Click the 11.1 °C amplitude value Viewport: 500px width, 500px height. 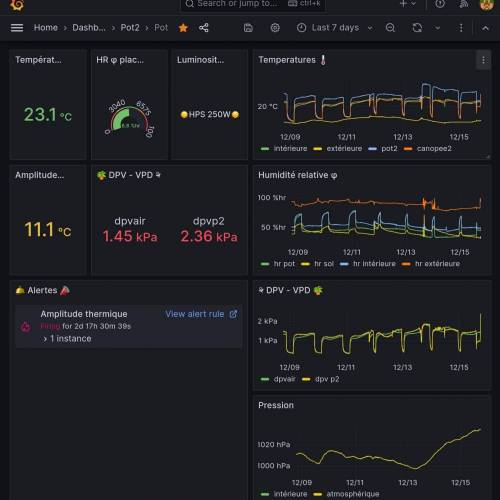tap(48, 230)
